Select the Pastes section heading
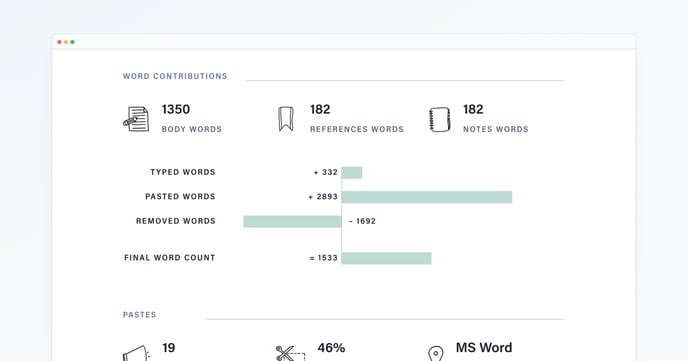 pos(140,315)
